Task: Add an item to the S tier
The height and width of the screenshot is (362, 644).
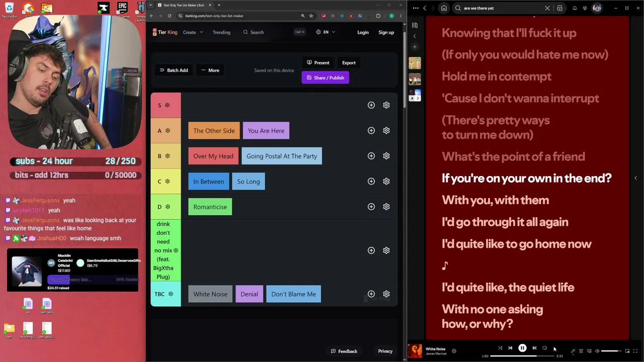Action: pos(371,105)
